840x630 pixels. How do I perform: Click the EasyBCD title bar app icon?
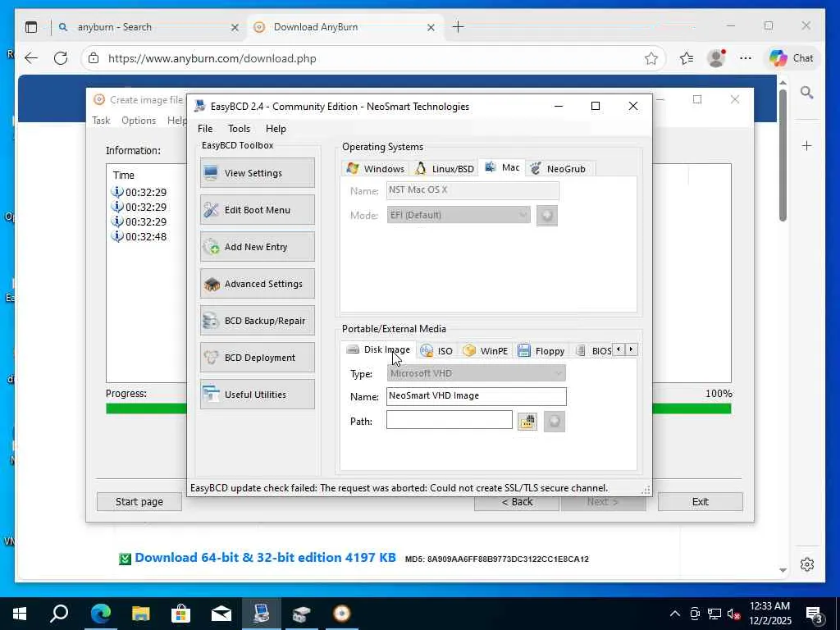point(200,106)
